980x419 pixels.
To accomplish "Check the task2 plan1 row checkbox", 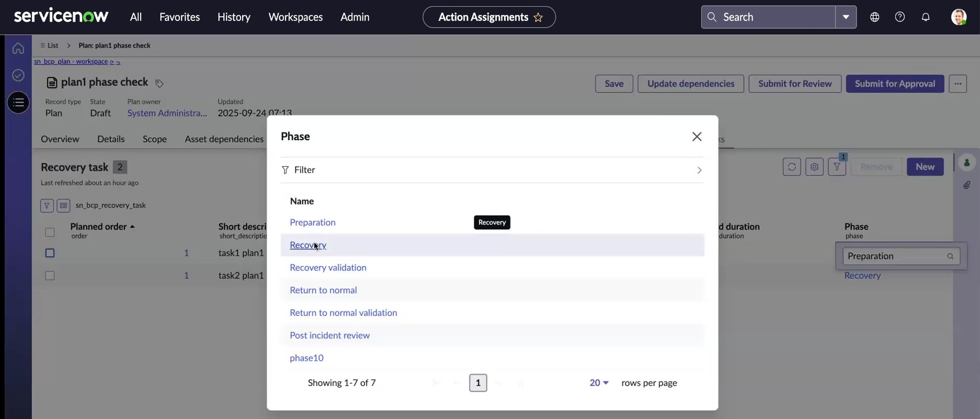I will [x=50, y=276].
